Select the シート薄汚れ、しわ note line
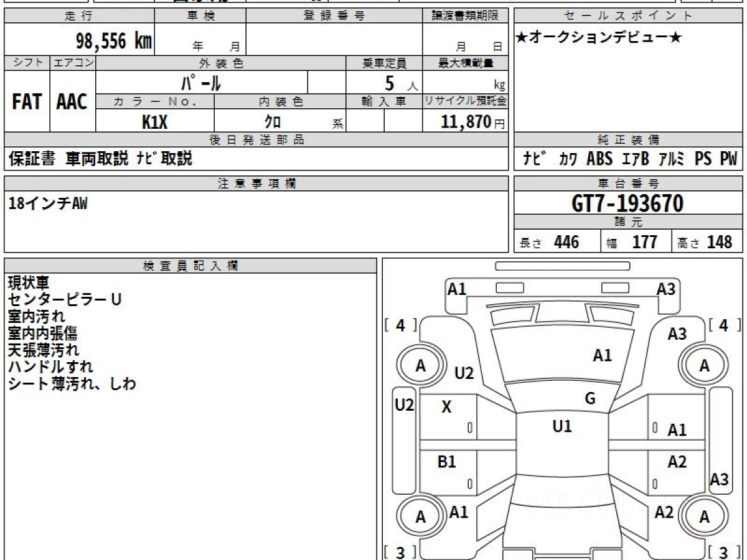 (x=72, y=384)
